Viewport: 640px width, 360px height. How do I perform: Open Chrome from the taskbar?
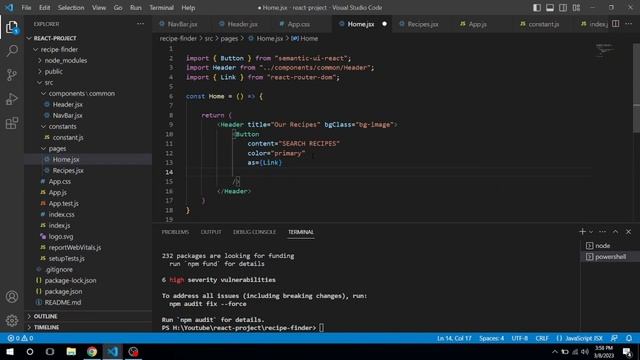(x=92, y=351)
